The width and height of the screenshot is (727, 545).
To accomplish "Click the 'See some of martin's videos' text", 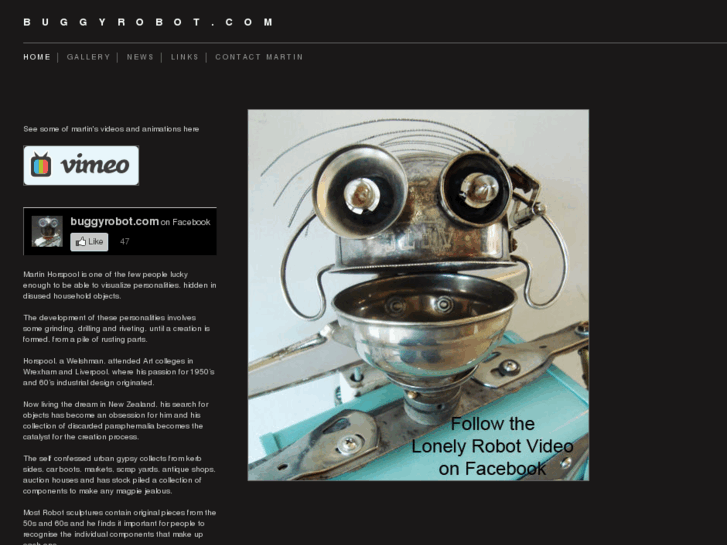I will [x=111, y=129].
